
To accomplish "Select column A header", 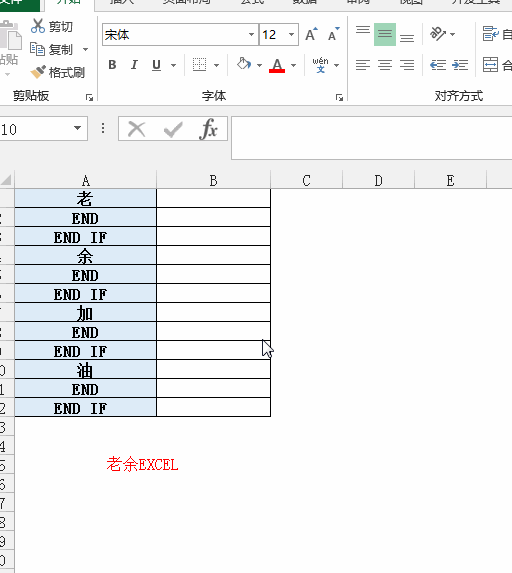I will pyautogui.click(x=86, y=180).
